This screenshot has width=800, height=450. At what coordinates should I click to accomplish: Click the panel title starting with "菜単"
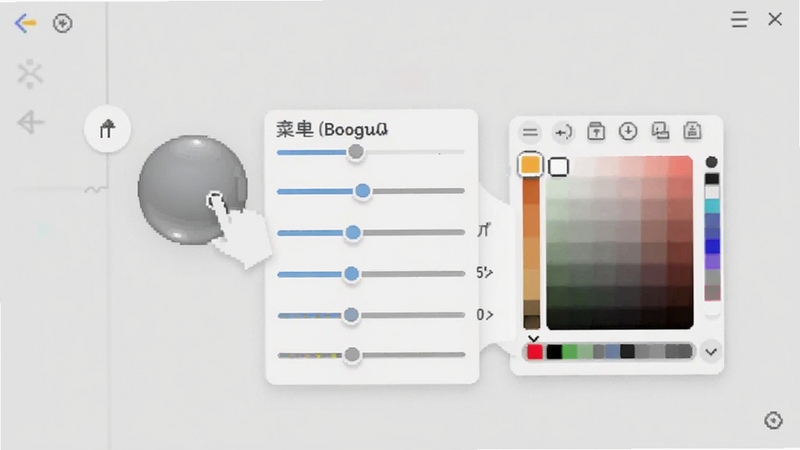coord(332,130)
